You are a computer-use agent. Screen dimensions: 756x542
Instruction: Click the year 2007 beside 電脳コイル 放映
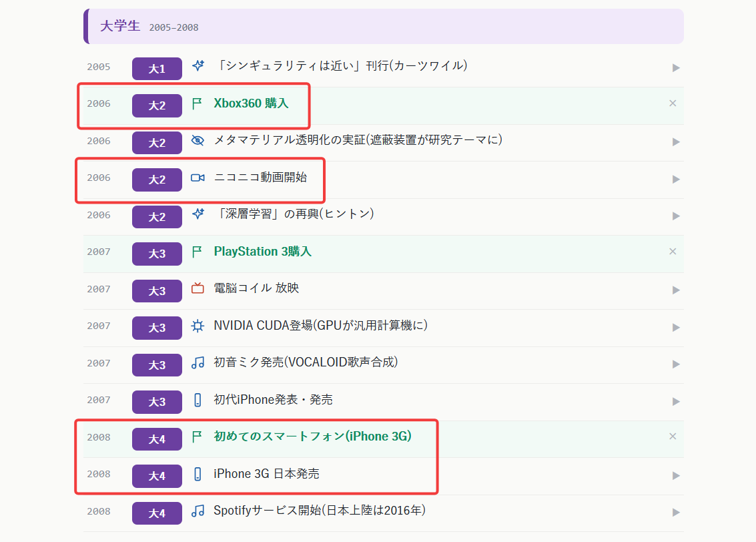click(x=99, y=289)
